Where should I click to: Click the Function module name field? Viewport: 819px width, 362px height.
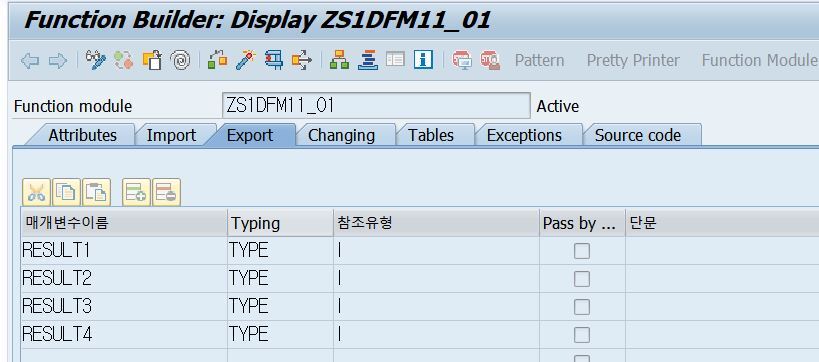coord(376,106)
